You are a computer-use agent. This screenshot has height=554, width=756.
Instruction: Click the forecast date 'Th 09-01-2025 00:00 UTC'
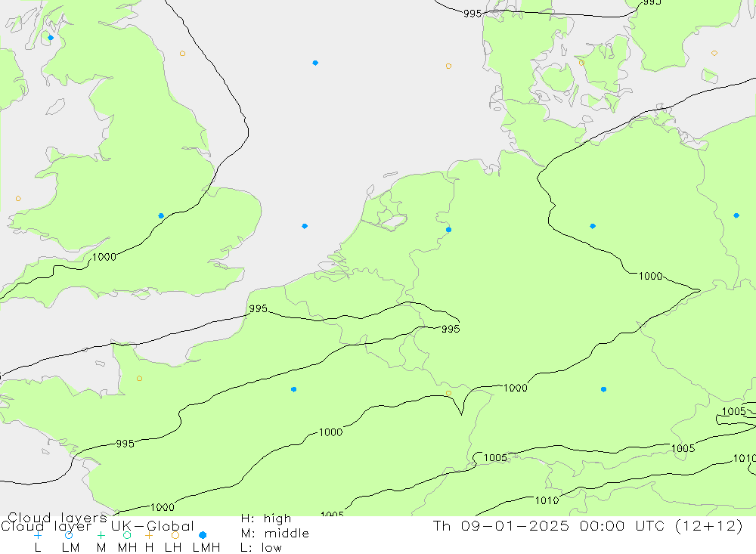click(x=551, y=525)
